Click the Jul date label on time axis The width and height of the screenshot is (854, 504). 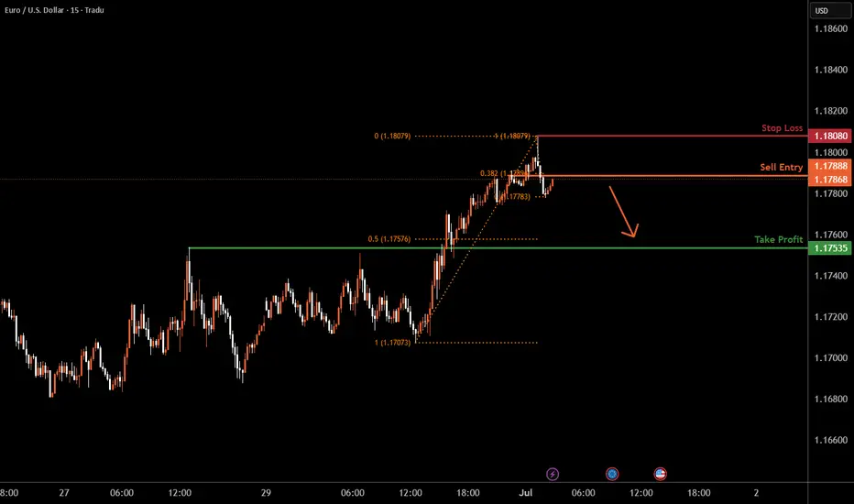[x=526, y=493]
